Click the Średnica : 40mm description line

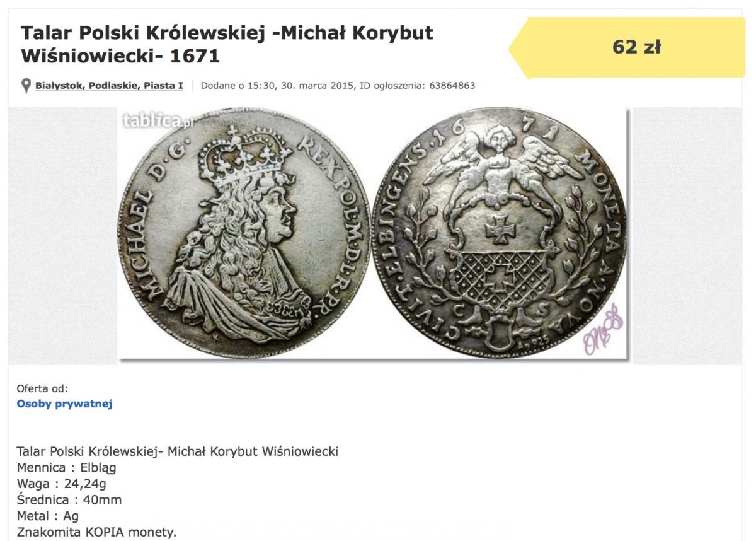[x=69, y=500]
